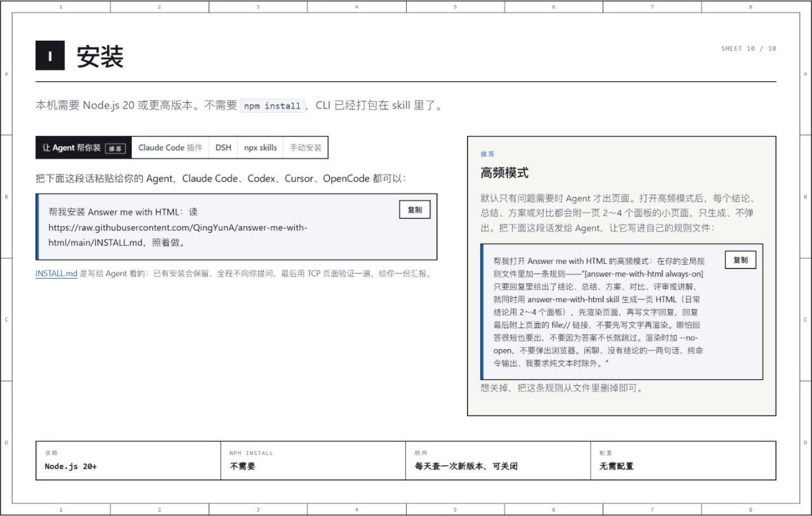Select the 让 Agent 帮你装 tab
The height and width of the screenshot is (516, 812).
pyautogui.click(x=84, y=147)
